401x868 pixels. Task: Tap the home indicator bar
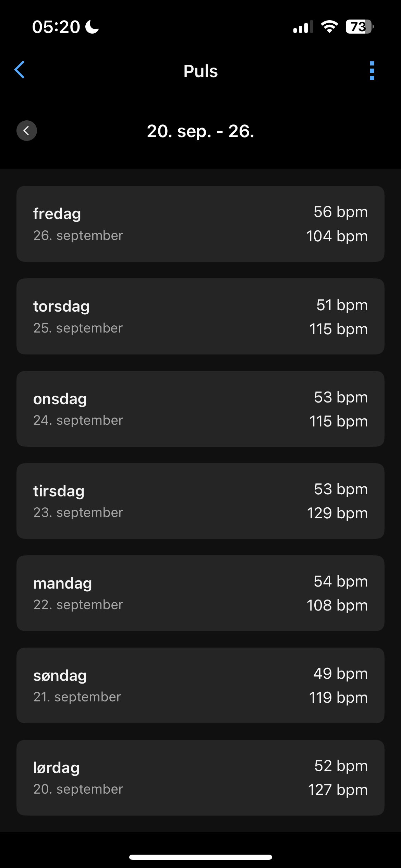[x=200, y=857]
